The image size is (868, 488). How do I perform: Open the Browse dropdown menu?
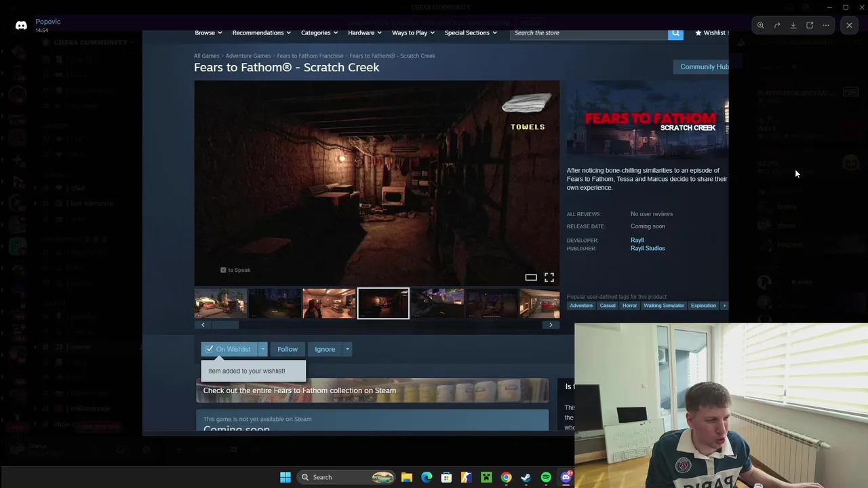208,33
